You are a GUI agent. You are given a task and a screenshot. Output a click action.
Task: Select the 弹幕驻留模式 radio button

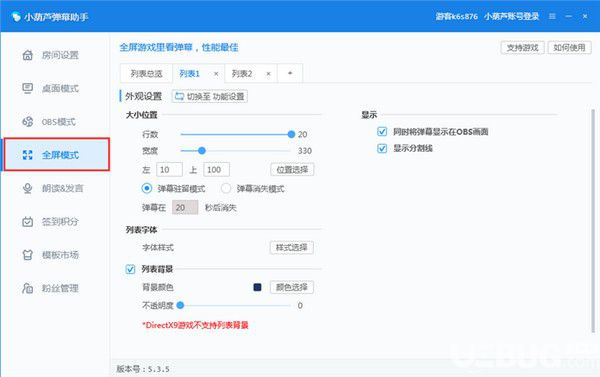click(147, 188)
